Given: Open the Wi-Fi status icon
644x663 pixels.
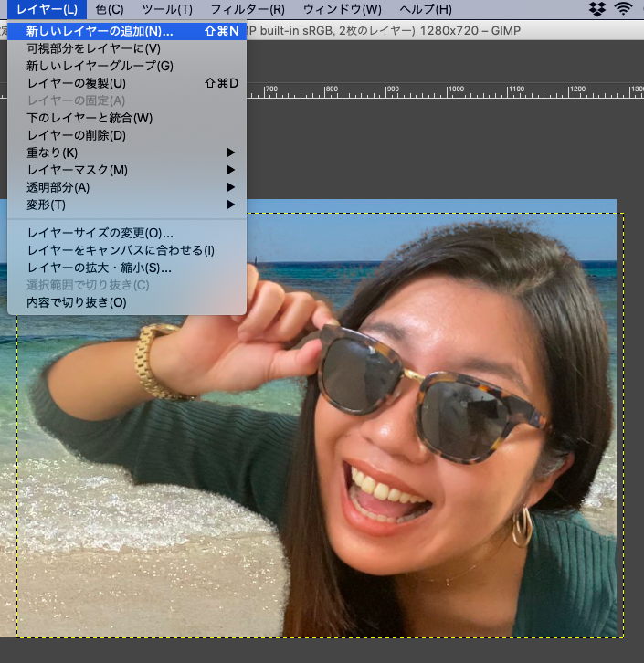Looking at the screenshot, I should click(623, 9).
